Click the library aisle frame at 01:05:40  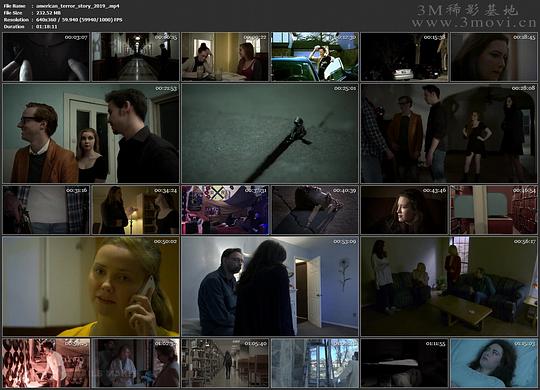click(225, 363)
